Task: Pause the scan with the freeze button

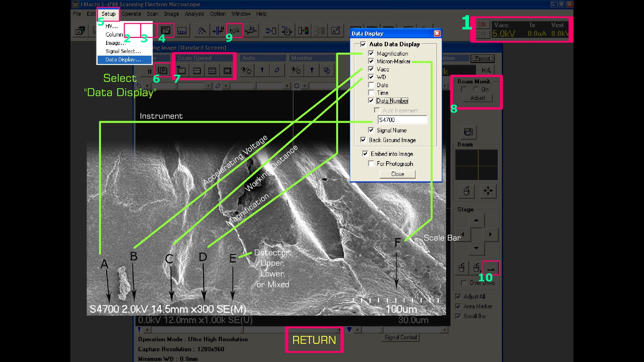Action: coord(150,71)
